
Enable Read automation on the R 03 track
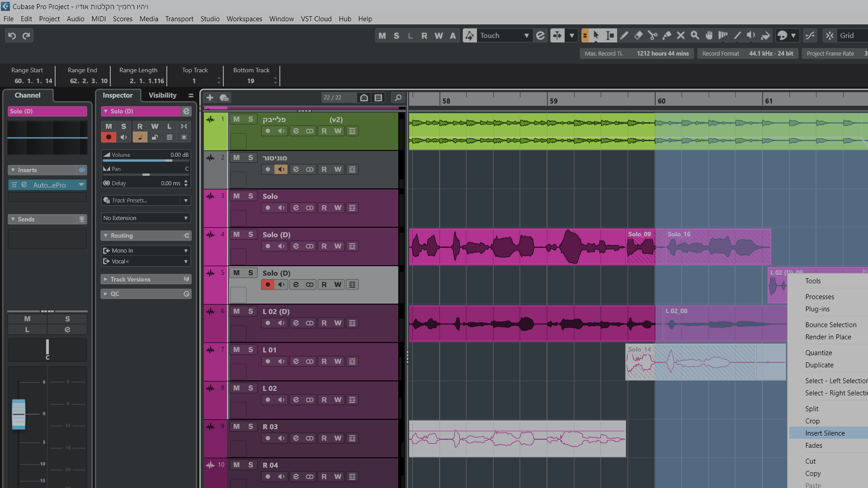(324, 438)
